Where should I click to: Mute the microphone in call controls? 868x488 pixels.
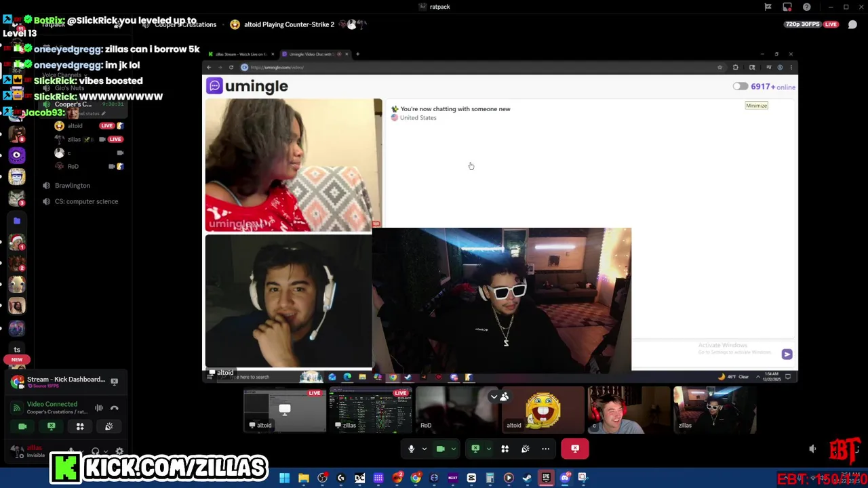(411, 449)
